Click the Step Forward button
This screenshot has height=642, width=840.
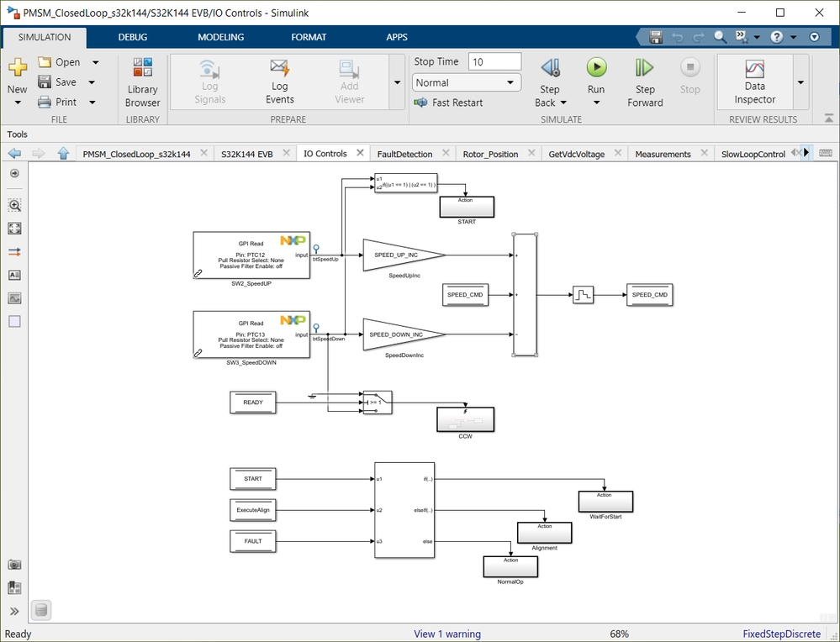pyautogui.click(x=645, y=82)
